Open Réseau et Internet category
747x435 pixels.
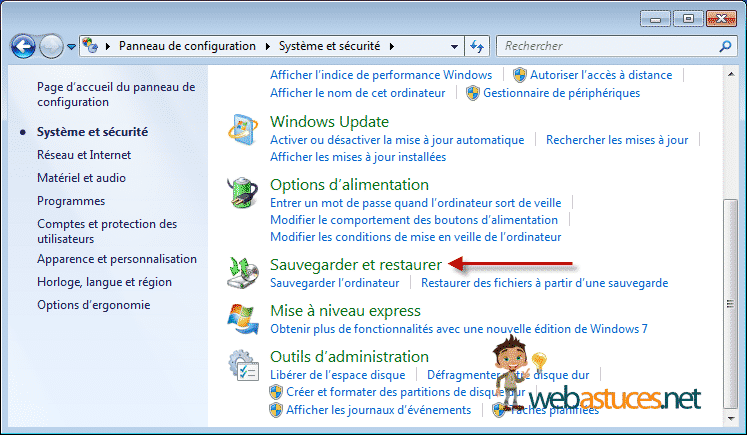click(84, 155)
